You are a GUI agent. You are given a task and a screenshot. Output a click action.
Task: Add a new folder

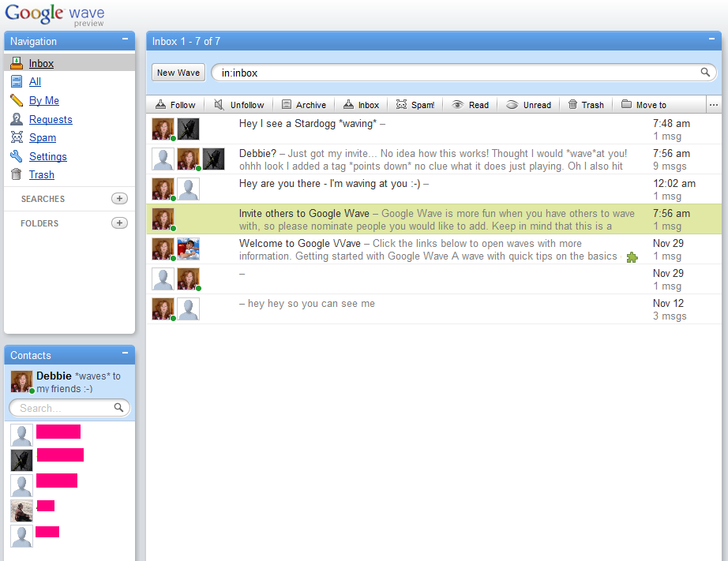119,223
